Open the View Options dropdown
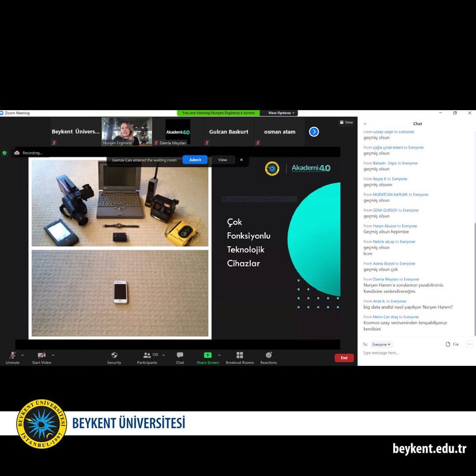476x476 pixels. (281, 113)
